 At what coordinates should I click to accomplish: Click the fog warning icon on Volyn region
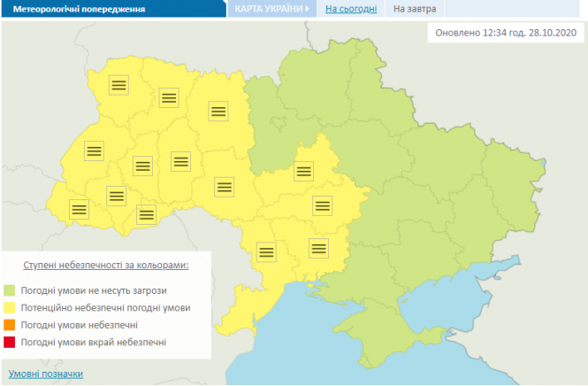[x=118, y=85]
